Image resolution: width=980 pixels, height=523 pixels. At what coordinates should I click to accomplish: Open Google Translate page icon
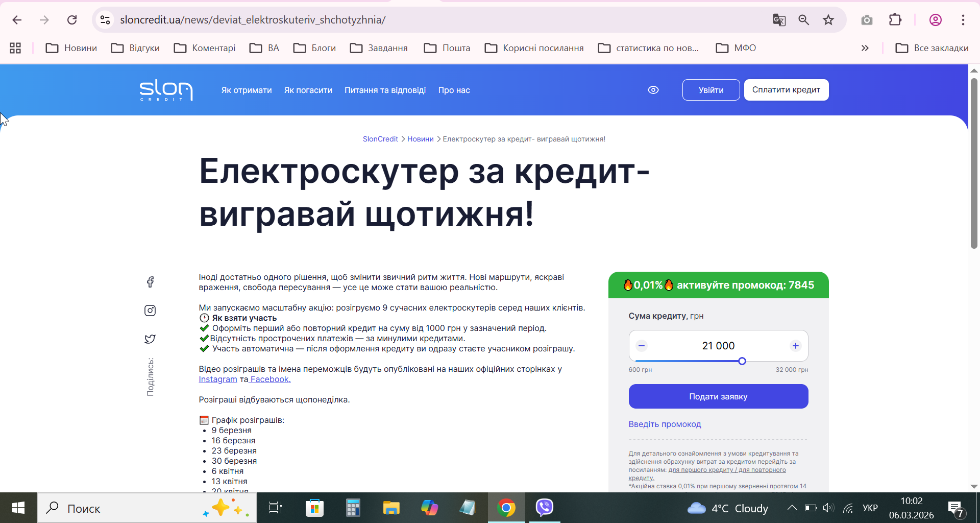click(x=779, y=20)
